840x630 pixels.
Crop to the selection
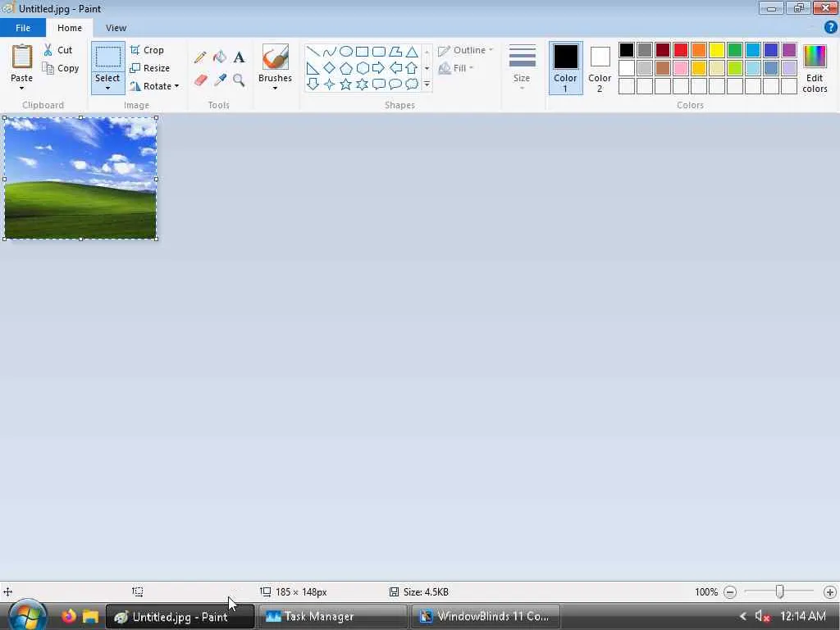pos(147,50)
